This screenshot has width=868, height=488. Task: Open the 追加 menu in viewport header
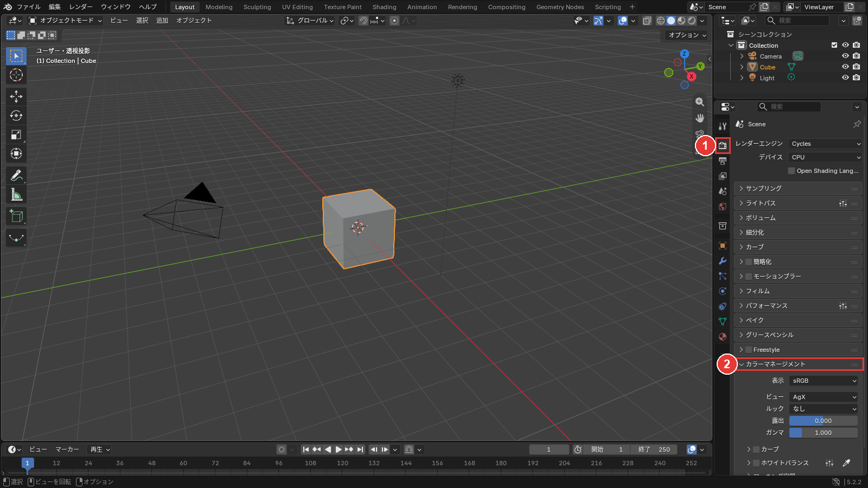tap(162, 21)
